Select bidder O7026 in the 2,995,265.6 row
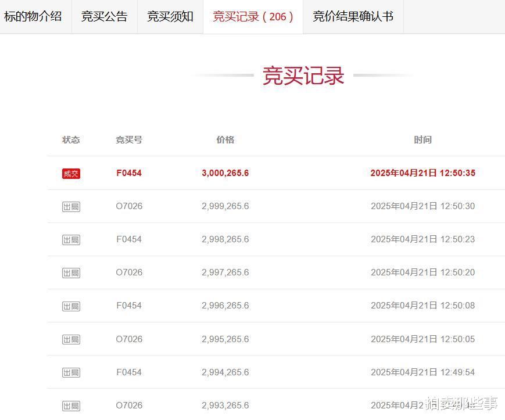 pos(129,339)
